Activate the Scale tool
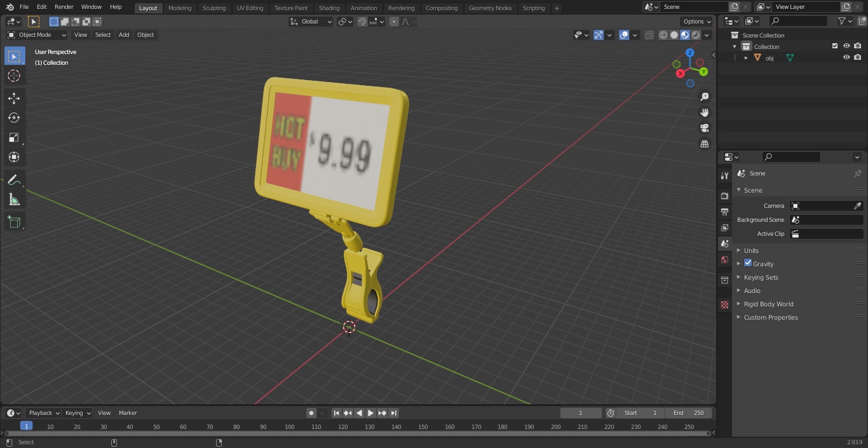The height and width of the screenshot is (448, 868). click(x=14, y=137)
